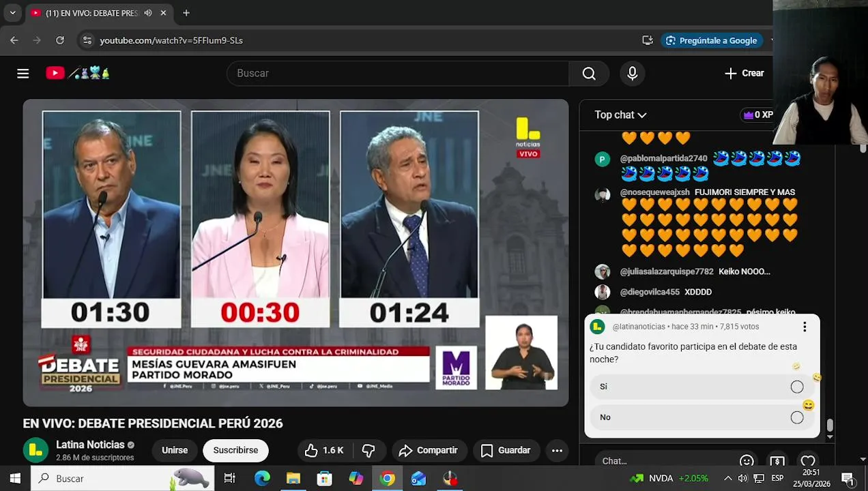
Task: Select No radio option in poll
Action: (797, 417)
